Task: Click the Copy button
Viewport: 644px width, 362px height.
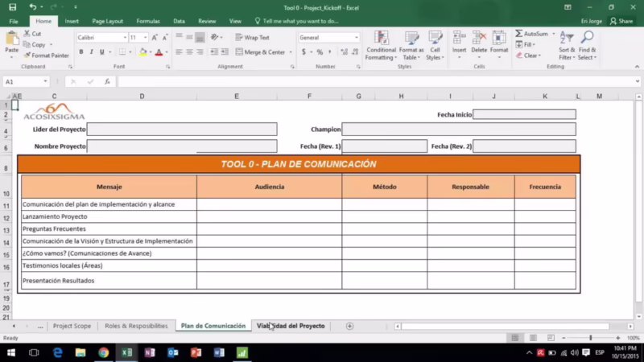Action: pos(35,44)
